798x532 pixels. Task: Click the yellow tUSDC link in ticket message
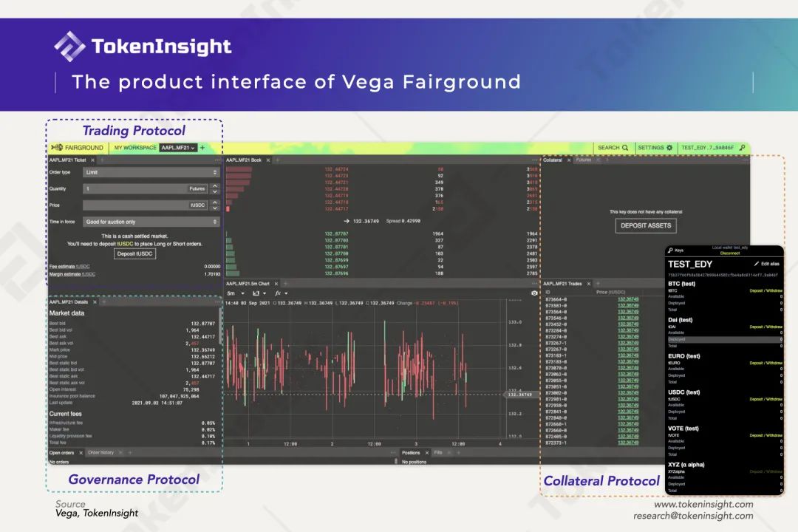[x=125, y=244]
